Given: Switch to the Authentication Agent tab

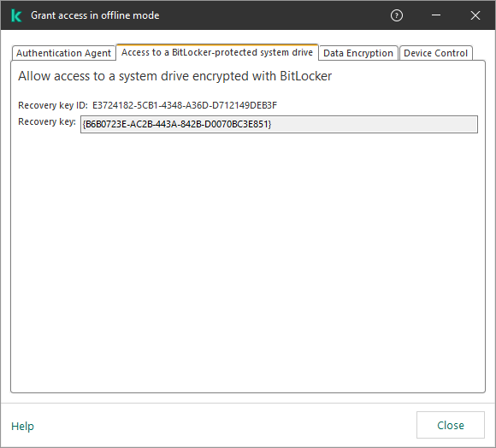Looking at the screenshot, I should click(x=63, y=53).
